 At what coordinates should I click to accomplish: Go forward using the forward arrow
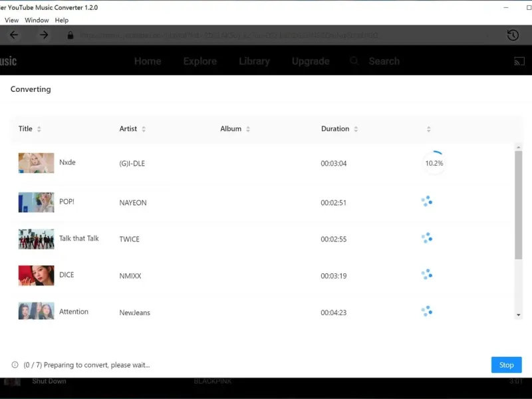click(x=44, y=35)
